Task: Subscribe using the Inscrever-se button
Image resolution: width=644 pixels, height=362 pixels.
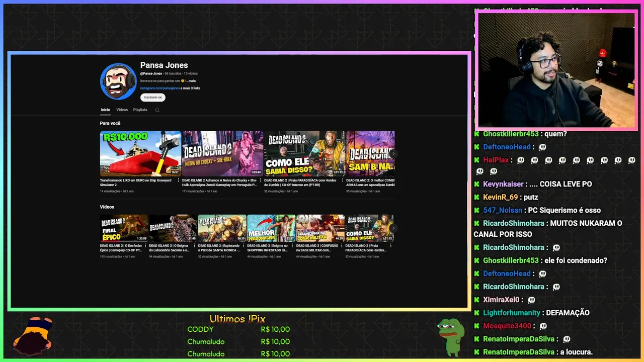Action: pyautogui.click(x=152, y=97)
